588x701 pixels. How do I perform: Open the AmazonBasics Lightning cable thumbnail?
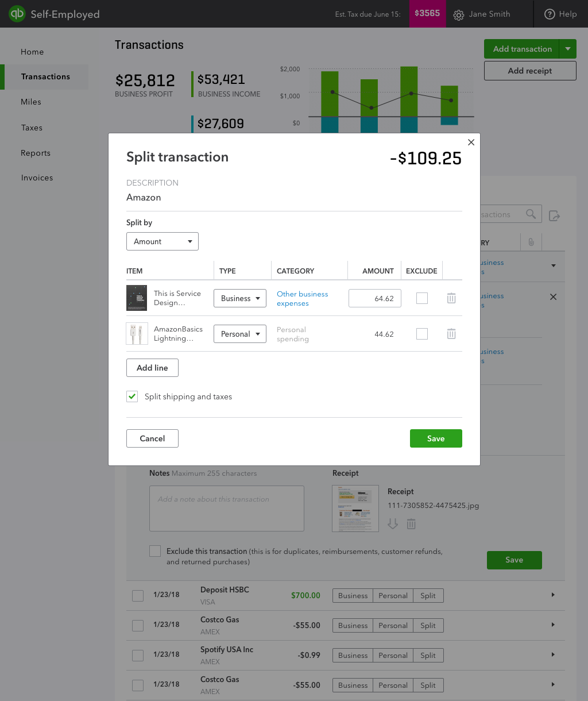[137, 334]
